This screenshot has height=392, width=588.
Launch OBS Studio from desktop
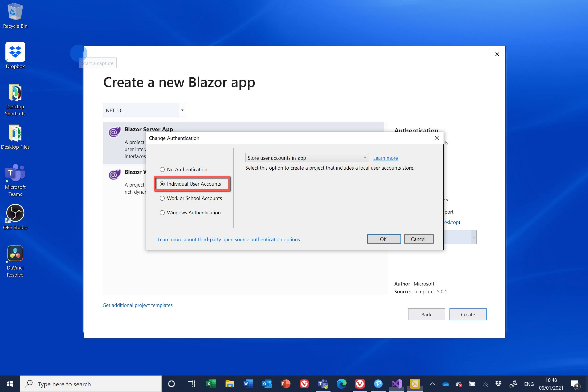coord(15,217)
